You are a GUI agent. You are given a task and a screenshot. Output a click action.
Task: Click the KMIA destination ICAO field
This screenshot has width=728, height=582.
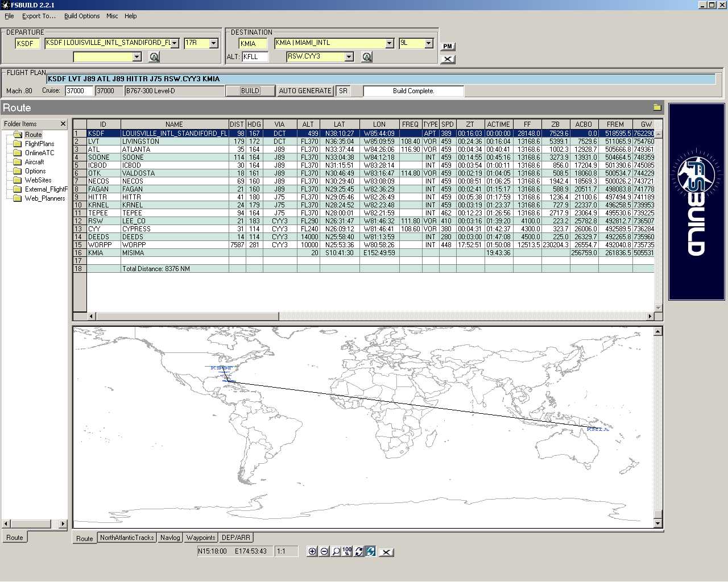(x=253, y=44)
